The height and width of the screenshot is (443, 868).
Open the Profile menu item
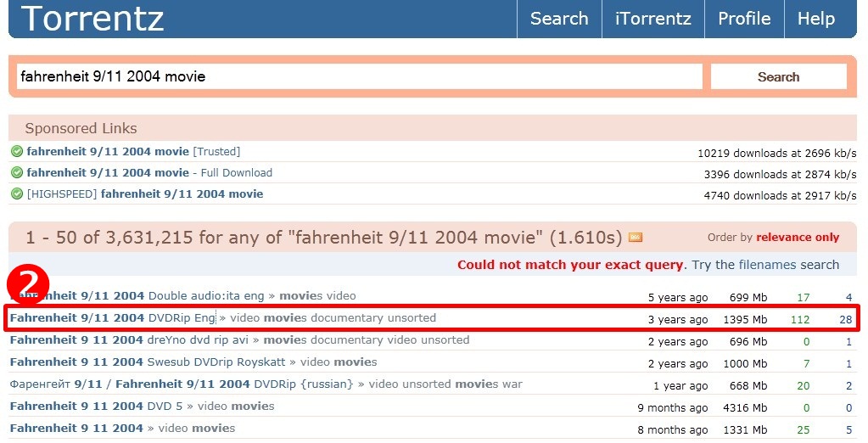(x=744, y=19)
